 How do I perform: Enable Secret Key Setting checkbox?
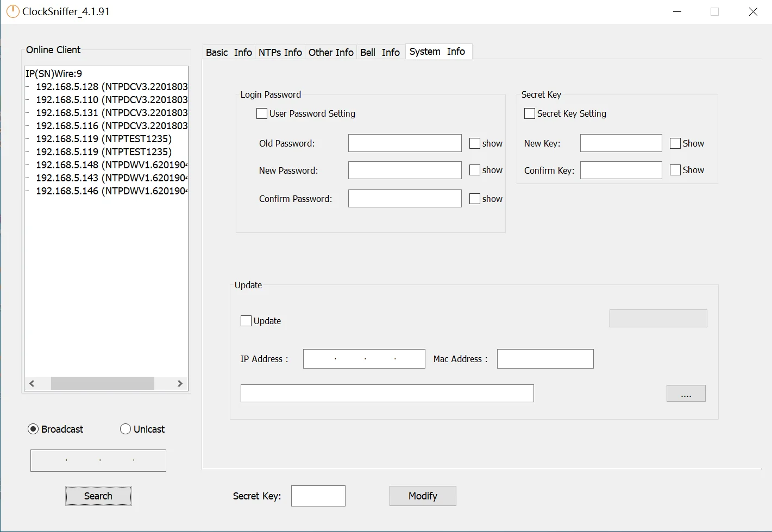pos(530,113)
